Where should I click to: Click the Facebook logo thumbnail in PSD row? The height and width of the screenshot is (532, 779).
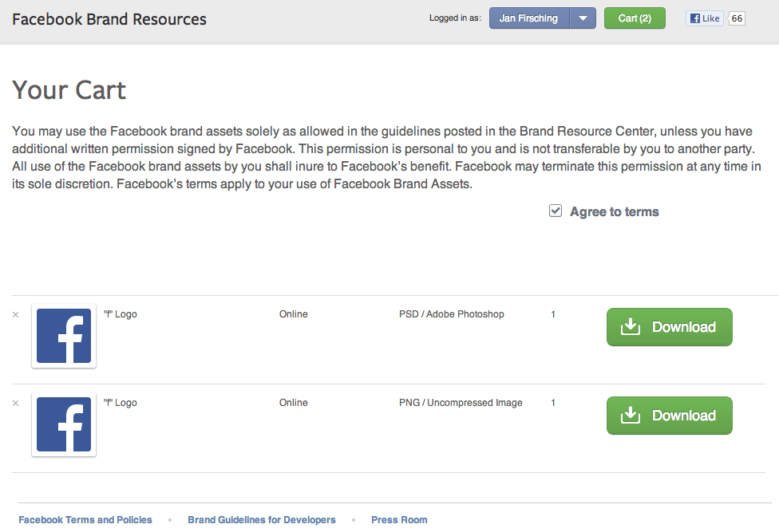tap(64, 336)
